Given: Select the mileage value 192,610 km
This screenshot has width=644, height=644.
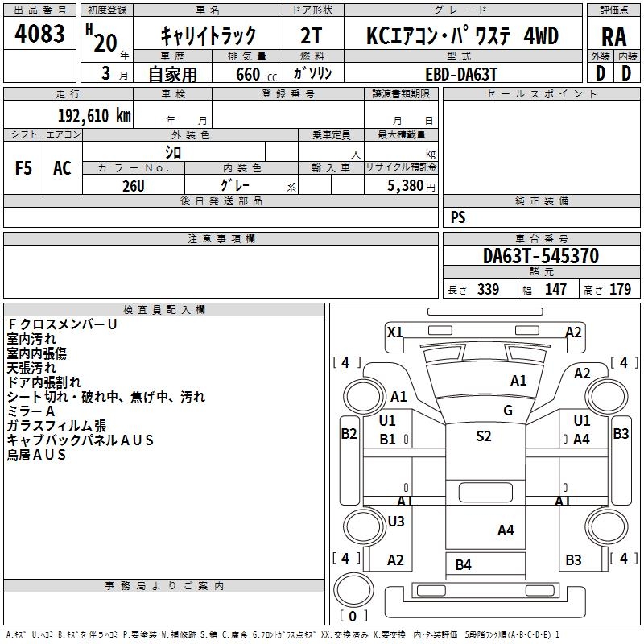Looking at the screenshot, I should (x=94, y=115).
